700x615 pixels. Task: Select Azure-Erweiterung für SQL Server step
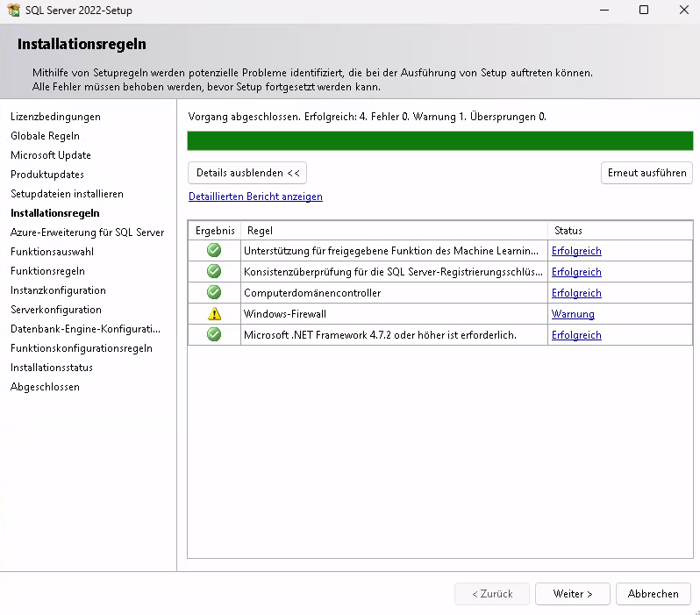click(87, 232)
